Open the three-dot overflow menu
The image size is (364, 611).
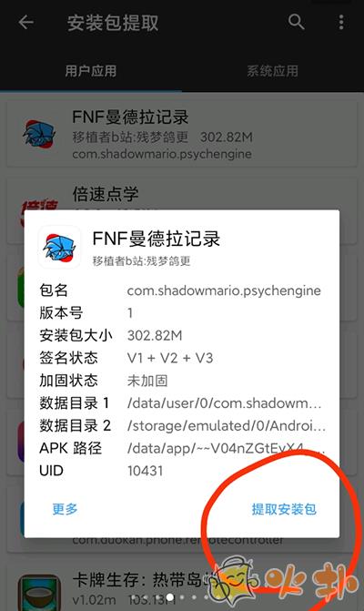341,22
